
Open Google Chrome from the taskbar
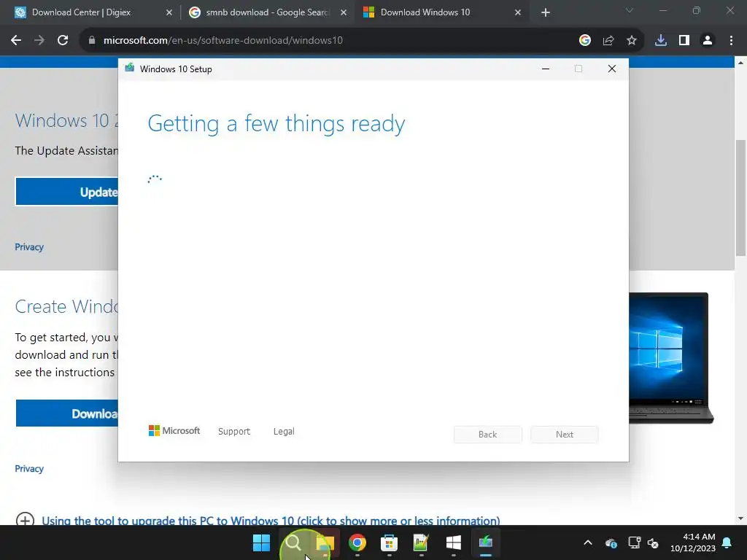[x=357, y=542]
